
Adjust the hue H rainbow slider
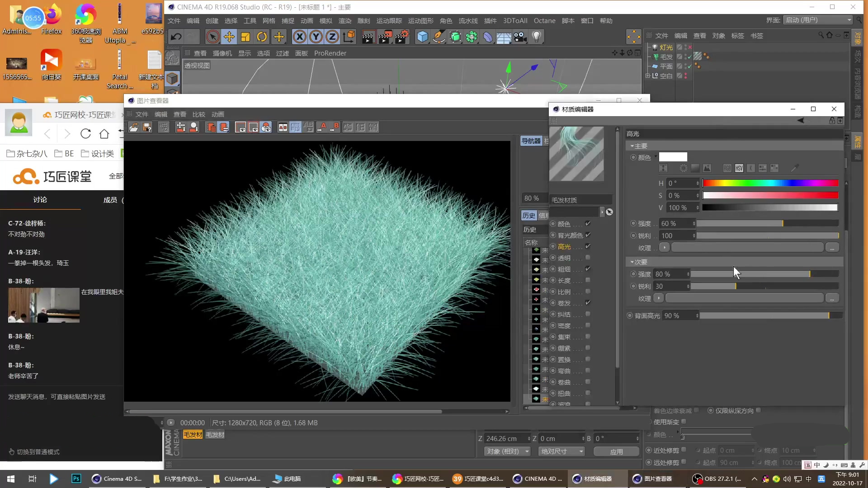(x=770, y=183)
